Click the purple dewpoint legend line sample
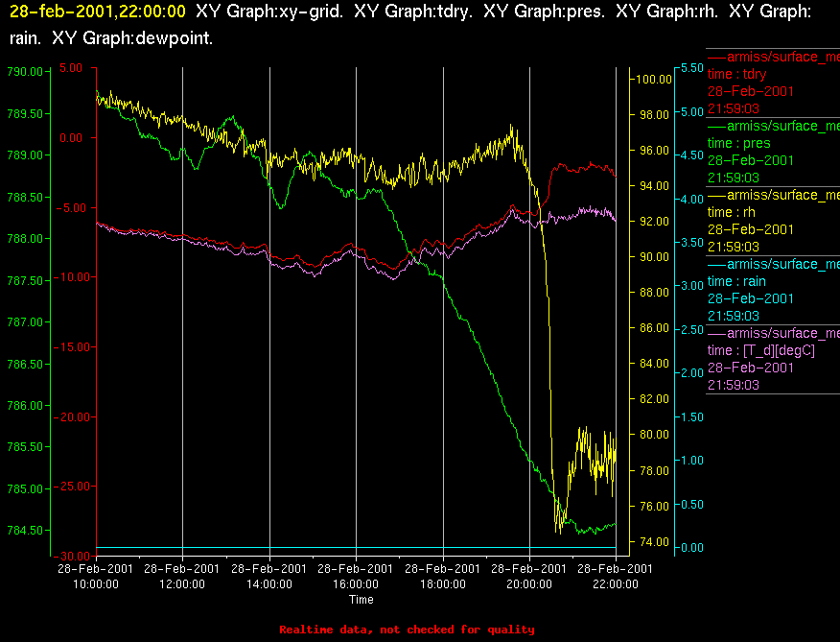 (717, 333)
